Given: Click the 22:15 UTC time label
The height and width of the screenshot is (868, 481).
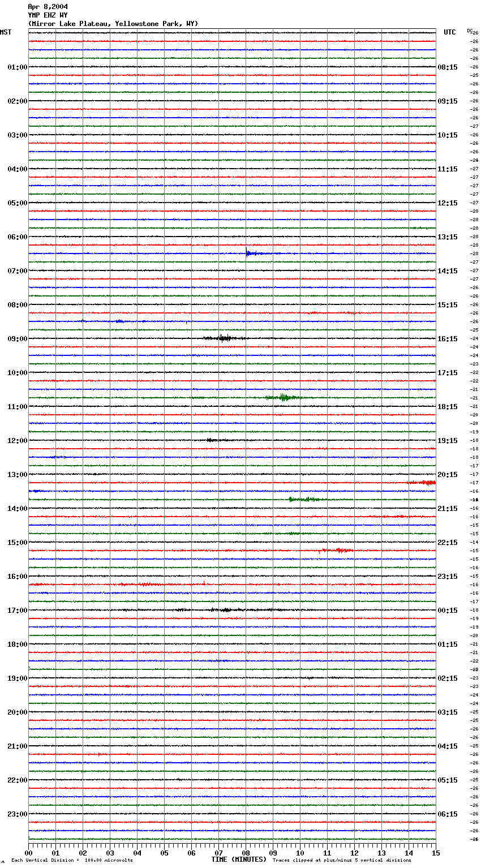Looking at the screenshot, I should pos(448,543).
